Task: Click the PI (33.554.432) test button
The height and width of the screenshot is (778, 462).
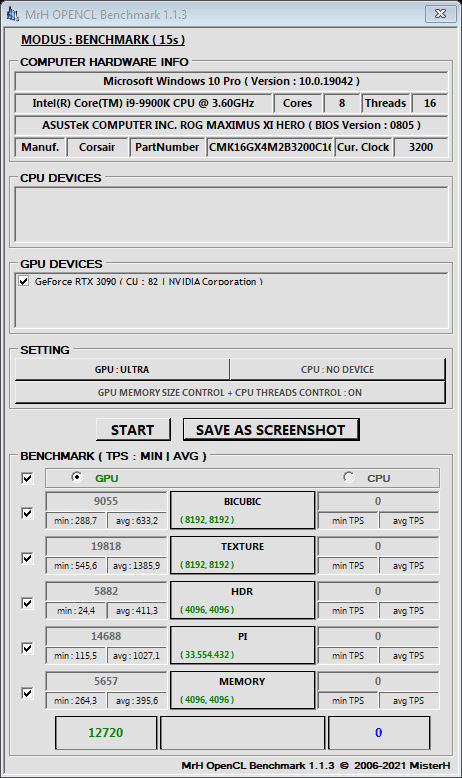Action: tap(243, 645)
